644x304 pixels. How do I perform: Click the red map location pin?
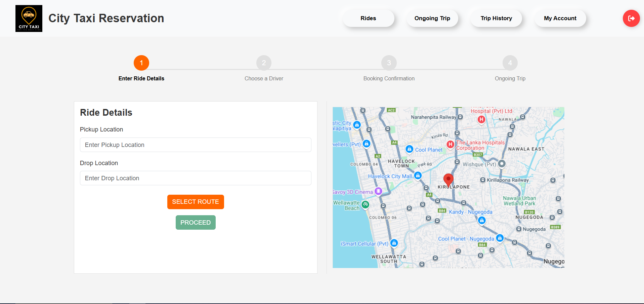pos(448,180)
